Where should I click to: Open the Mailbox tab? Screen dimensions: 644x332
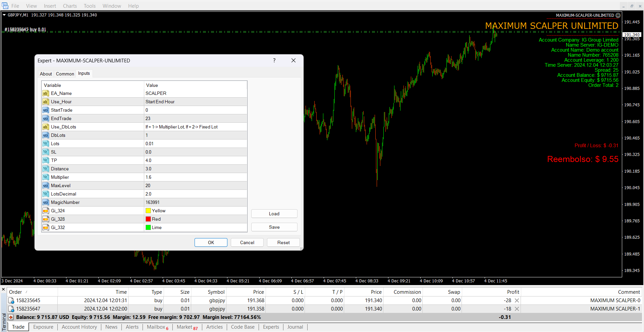point(158,327)
